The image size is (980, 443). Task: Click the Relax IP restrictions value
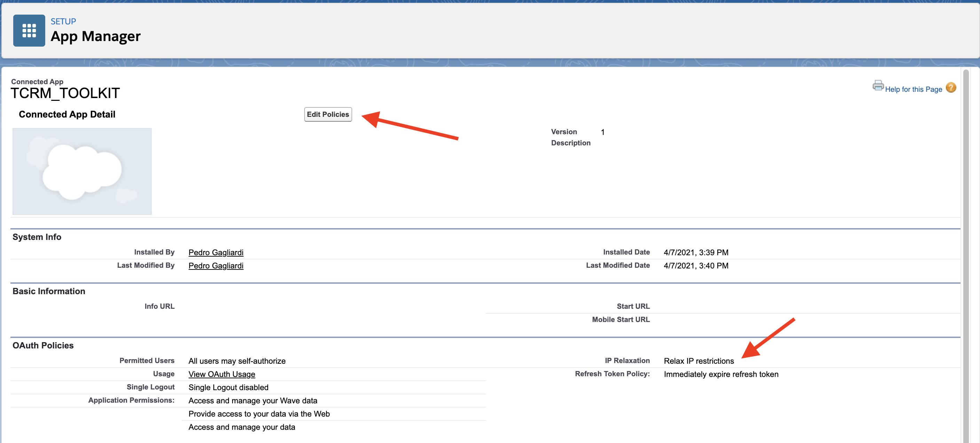(x=698, y=361)
